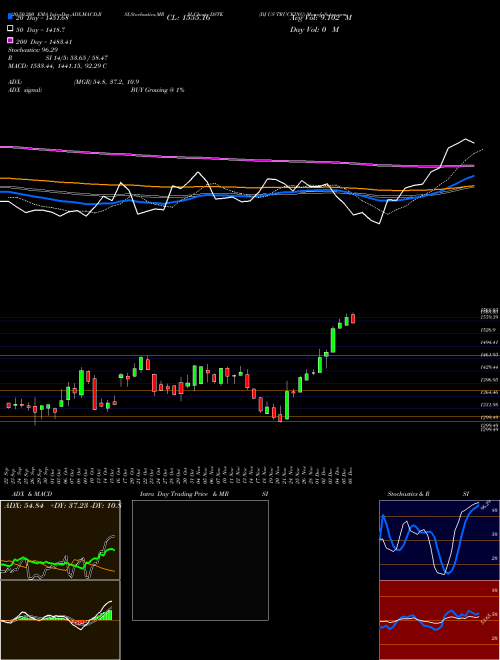Open the empty Intra Day Trading Price panel
Screen dimensions: 500x660
coord(200,560)
